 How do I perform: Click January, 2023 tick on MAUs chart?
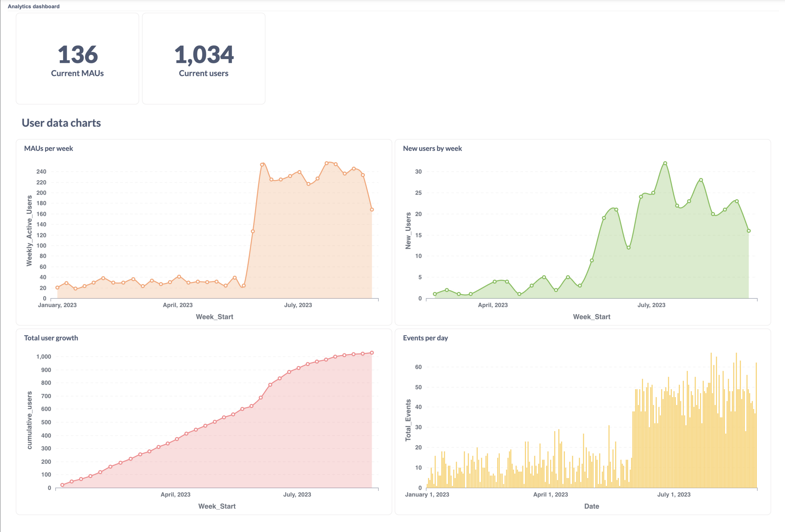[x=57, y=305]
